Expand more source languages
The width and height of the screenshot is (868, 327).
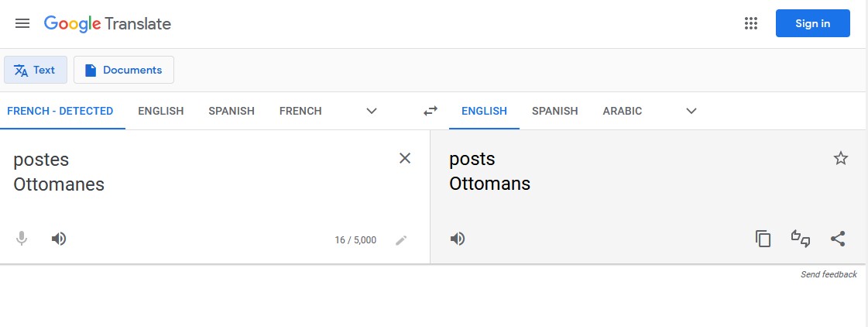(372, 111)
